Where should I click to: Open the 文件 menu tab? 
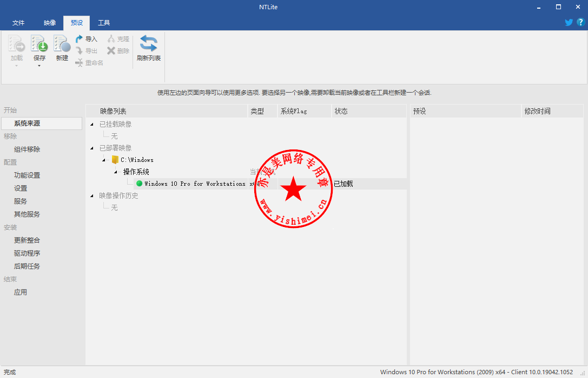pyautogui.click(x=18, y=23)
